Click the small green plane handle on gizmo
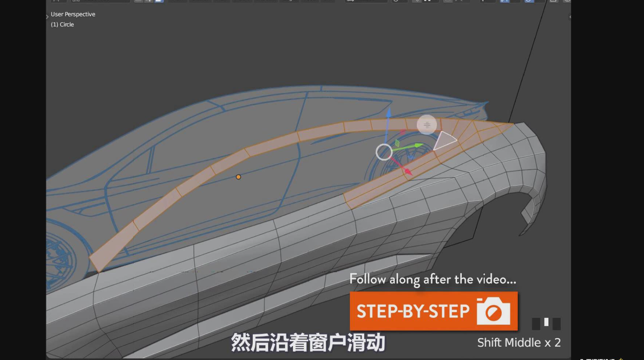 click(x=397, y=143)
